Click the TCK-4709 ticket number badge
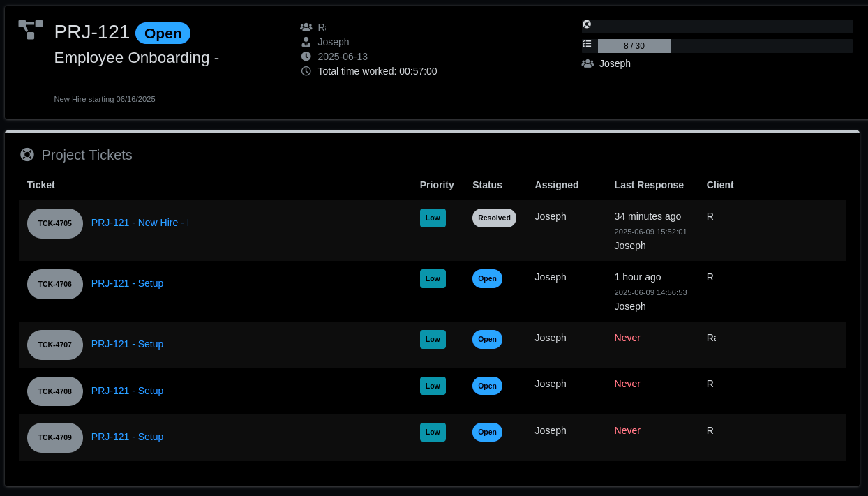 coord(55,437)
